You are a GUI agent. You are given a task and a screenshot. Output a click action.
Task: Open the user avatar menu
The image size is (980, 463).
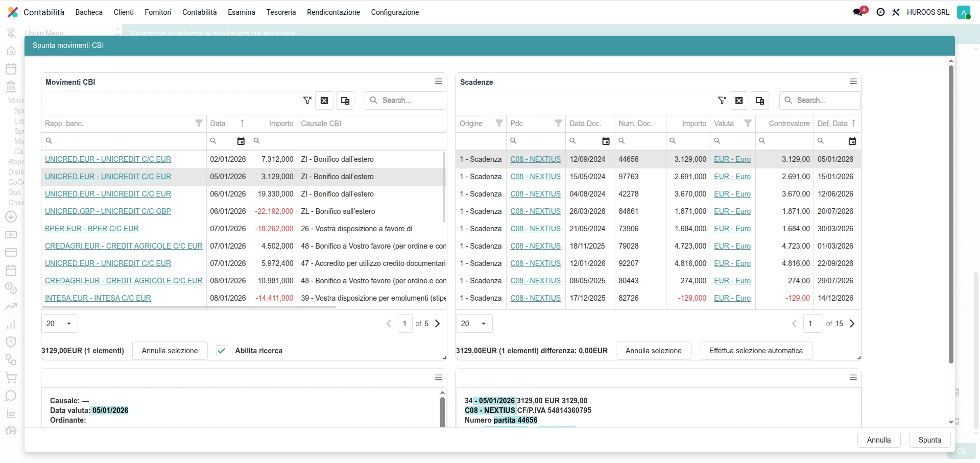(964, 12)
